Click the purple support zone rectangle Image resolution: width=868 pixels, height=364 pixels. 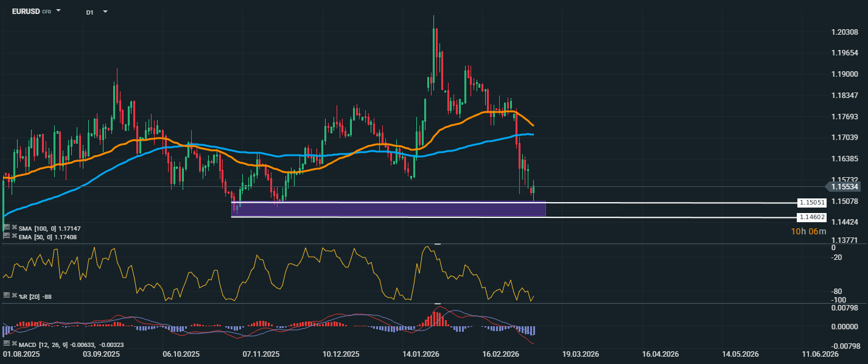point(388,209)
